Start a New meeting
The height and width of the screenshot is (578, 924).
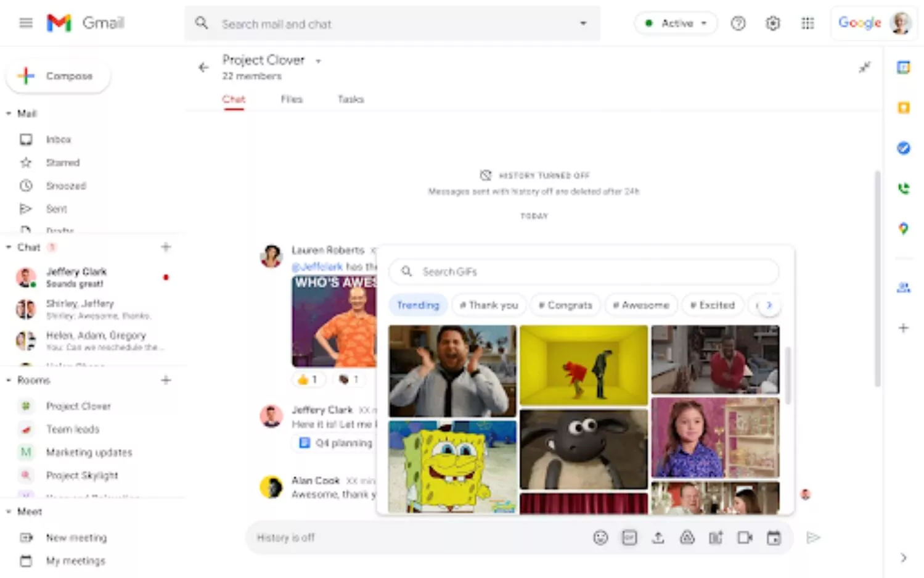(x=76, y=538)
